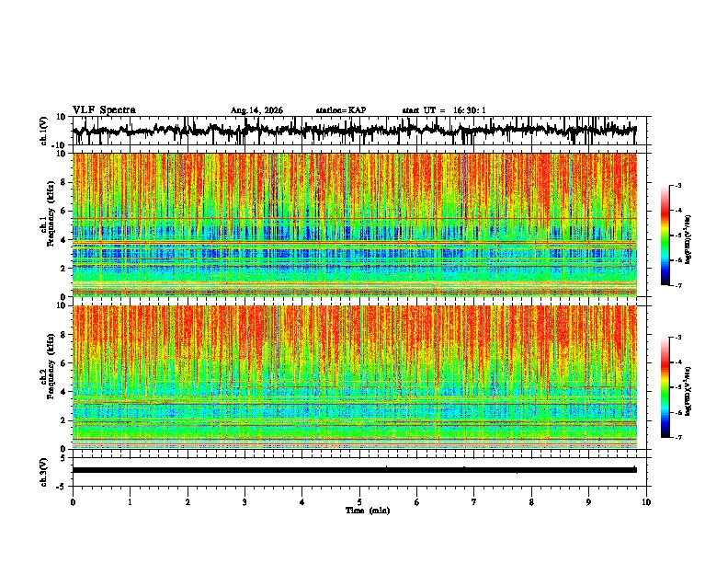This screenshot has width=728, height=563.
Task: Click the 9 minute tick on time axis
Action: (x=588, y=502)
